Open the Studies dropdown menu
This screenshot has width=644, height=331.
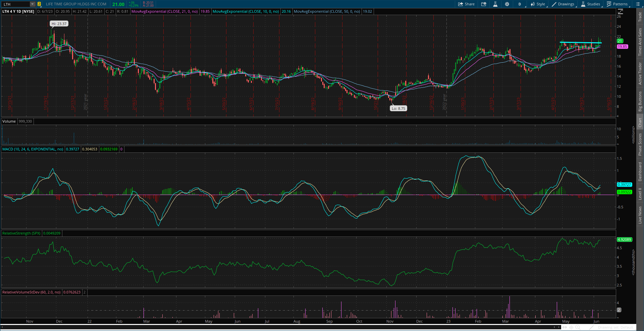tap(591, 4)
